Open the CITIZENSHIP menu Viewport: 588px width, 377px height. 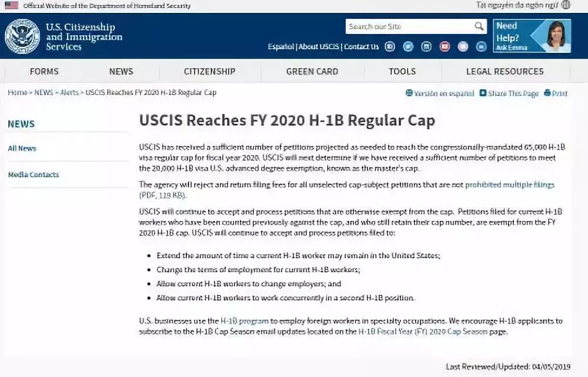[210, 71]
